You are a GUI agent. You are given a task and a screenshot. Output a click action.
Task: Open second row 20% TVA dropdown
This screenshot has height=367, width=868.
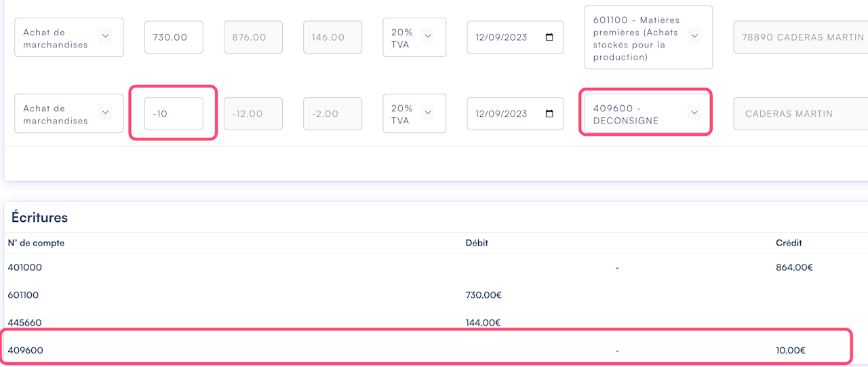[428, 113]
